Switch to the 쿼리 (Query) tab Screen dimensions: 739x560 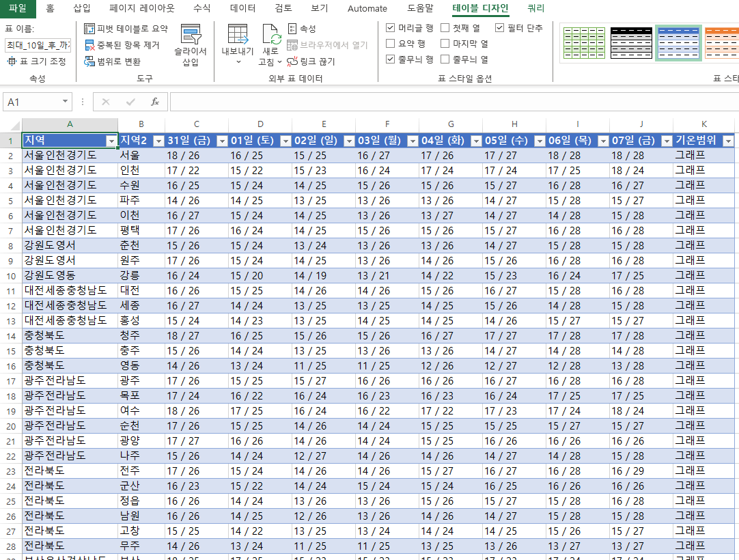tap(536, 8)
